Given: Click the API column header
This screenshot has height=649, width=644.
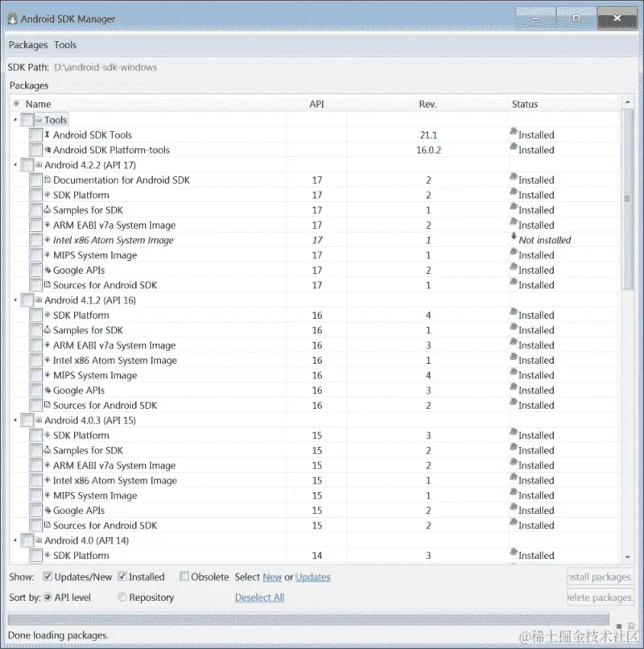Looking at the screenshot, I should pyautogui.click(x=316, y=104).
